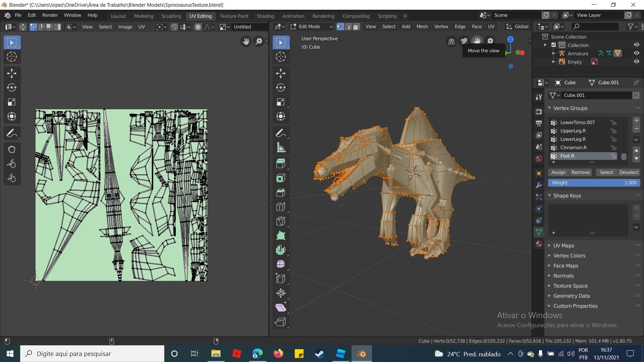The height and width of the screenshot is (362, 644).
Task: Select the Pinch tool in the UV editor
Action: [12, 178]
